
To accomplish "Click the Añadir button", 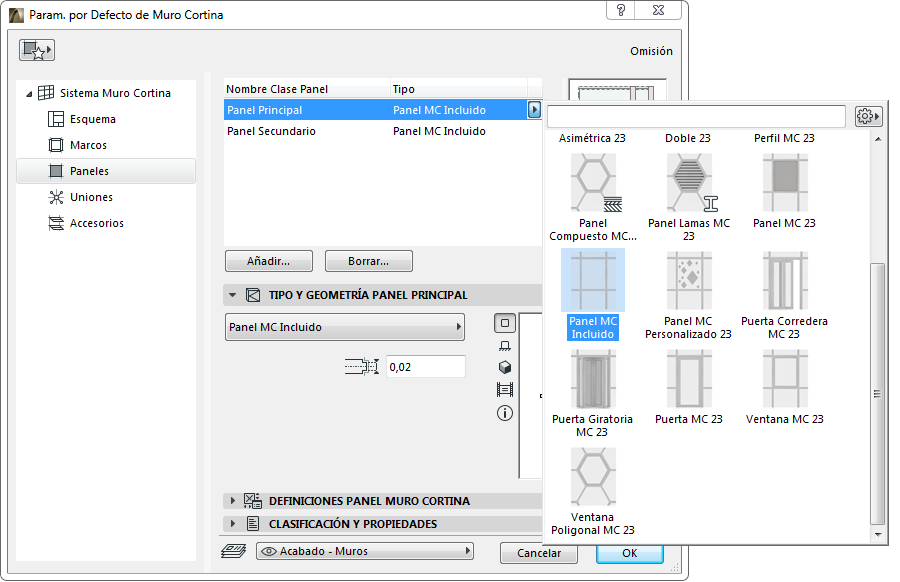I will [268, 261].
